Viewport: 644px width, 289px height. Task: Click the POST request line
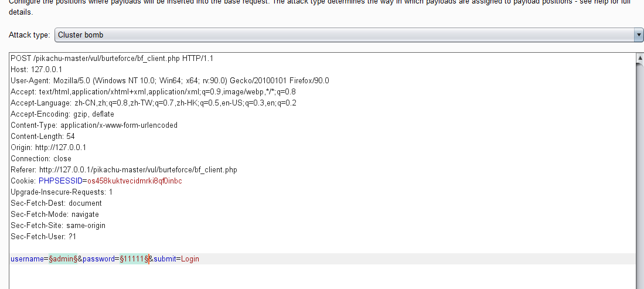(112, 59)
